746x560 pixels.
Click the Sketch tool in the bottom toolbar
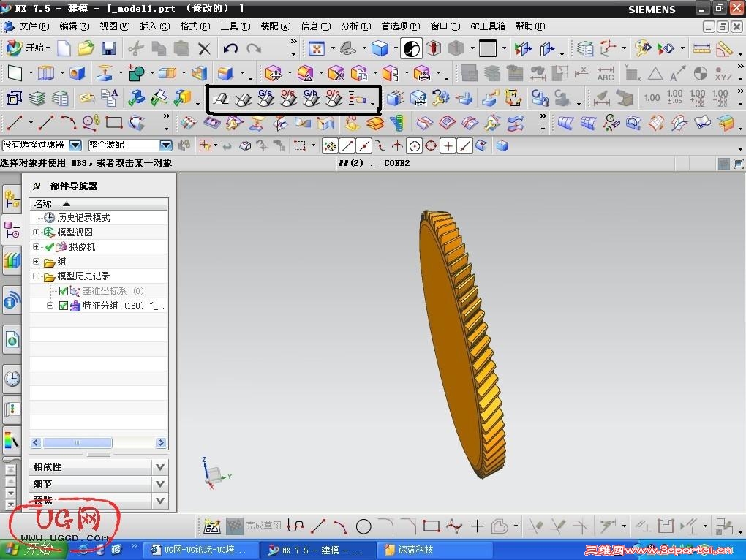[x=211, y=526]
